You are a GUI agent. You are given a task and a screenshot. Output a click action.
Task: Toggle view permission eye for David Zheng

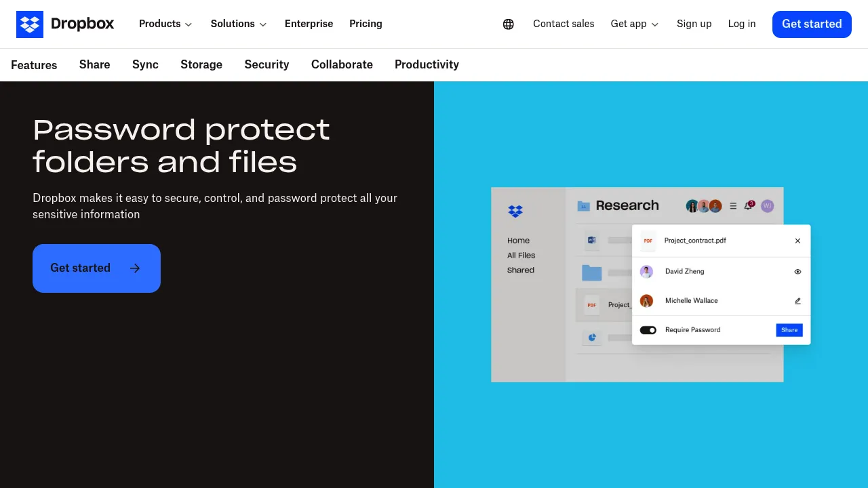coord(797,272)
